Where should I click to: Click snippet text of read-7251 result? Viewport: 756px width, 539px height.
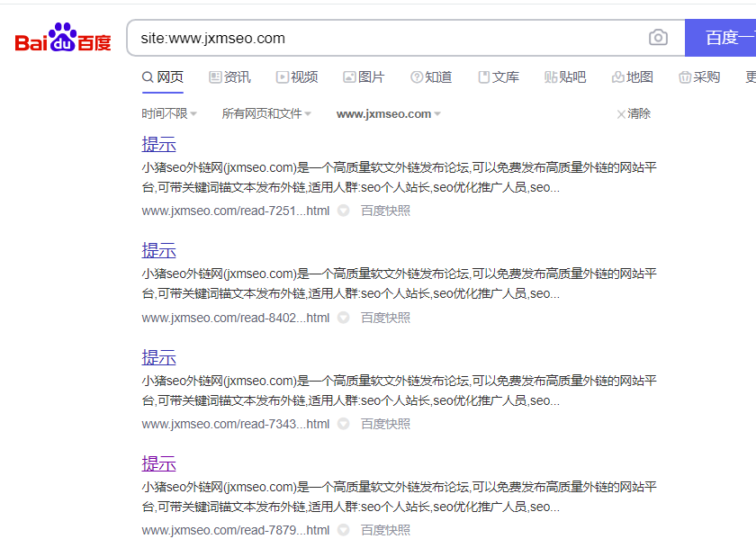pyautogui.click(x=400, y=177)
